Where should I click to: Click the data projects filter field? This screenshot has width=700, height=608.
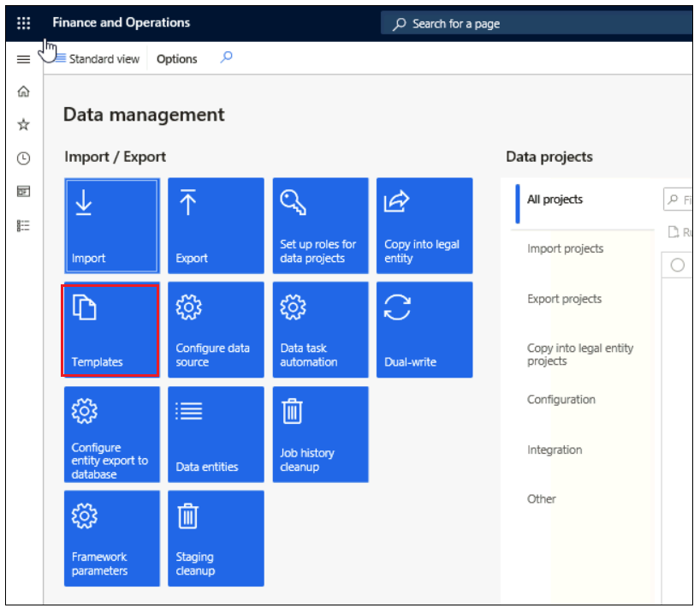pos(678,200)
